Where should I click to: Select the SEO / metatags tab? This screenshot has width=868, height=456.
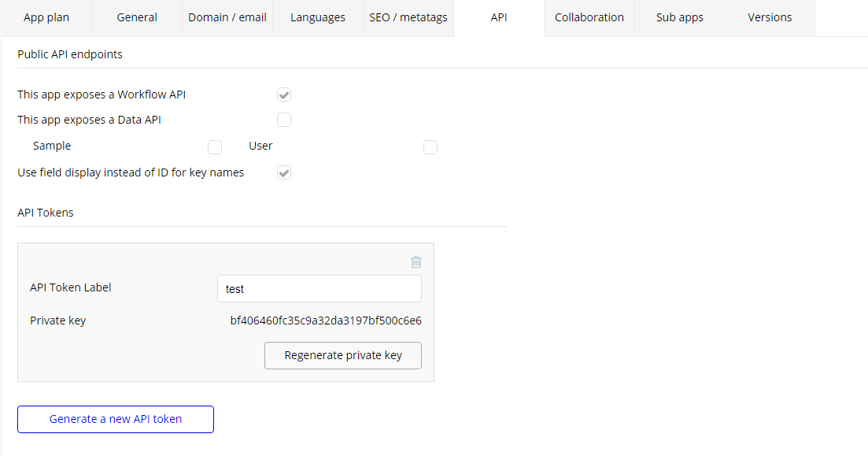(408, 17)
